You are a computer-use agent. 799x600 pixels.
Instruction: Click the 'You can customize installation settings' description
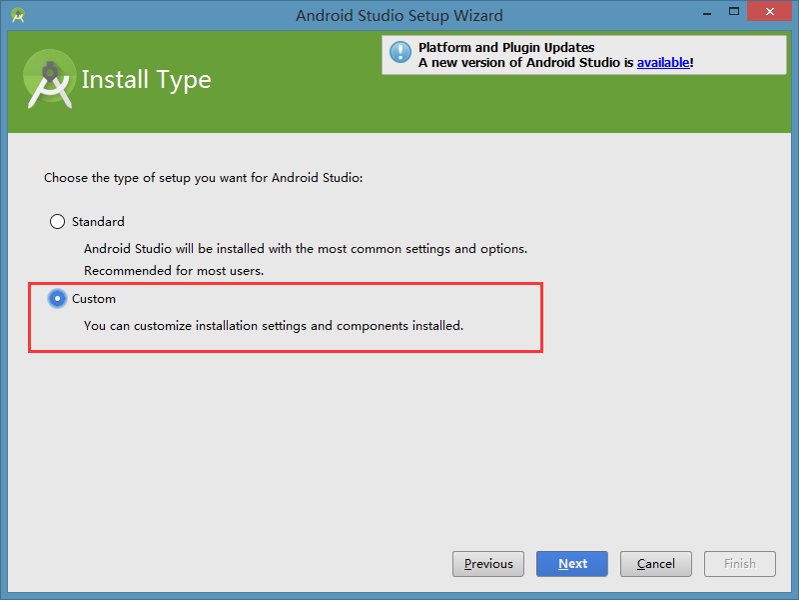coord(274,326)
